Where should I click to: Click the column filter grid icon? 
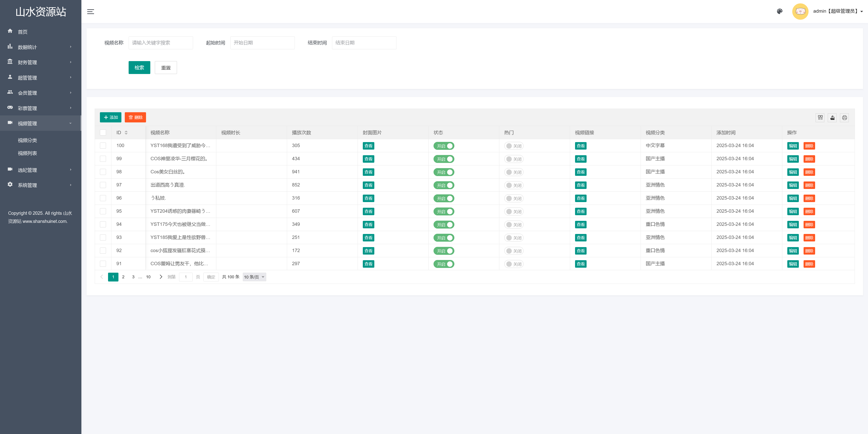click(x=820, y=117)
